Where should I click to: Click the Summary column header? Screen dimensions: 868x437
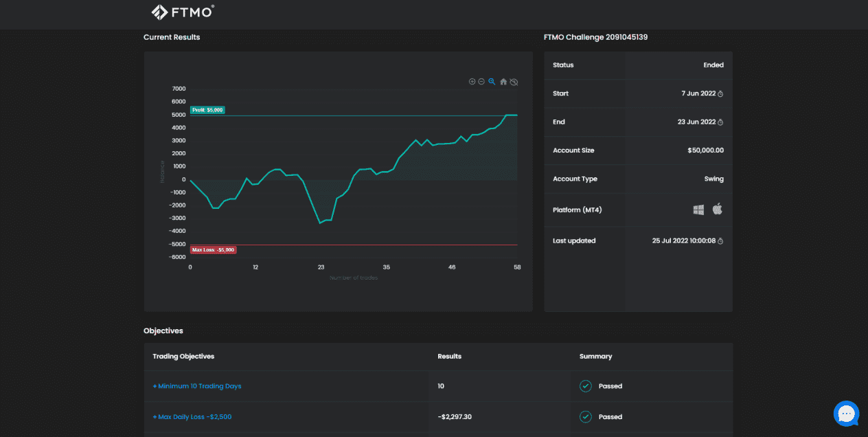point(595,357)
